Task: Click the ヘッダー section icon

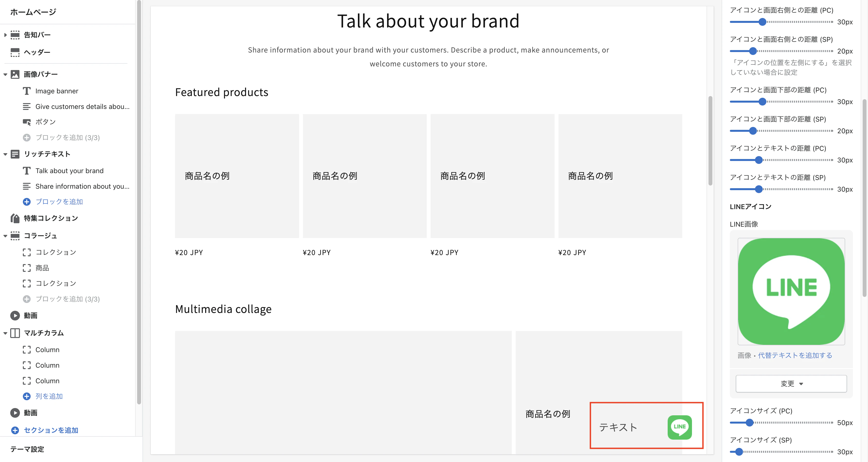Action: point(15,52)
